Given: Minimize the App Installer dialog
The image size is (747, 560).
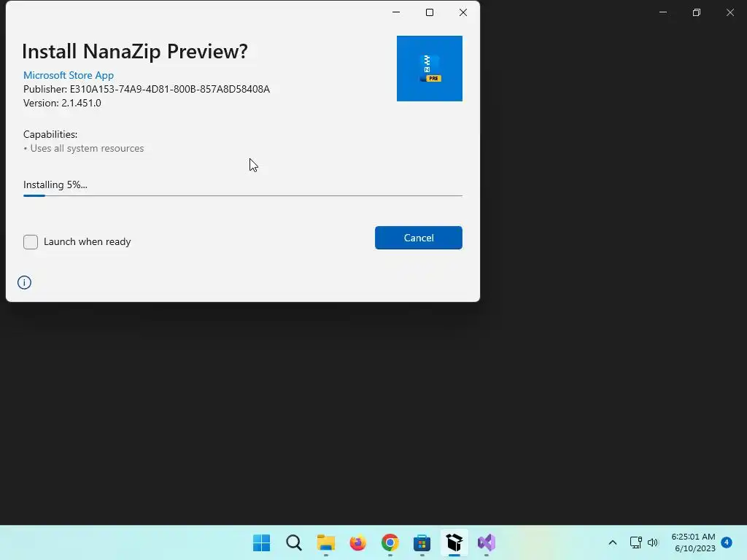Looking at the screenshot, I should [x=396, y=12].
